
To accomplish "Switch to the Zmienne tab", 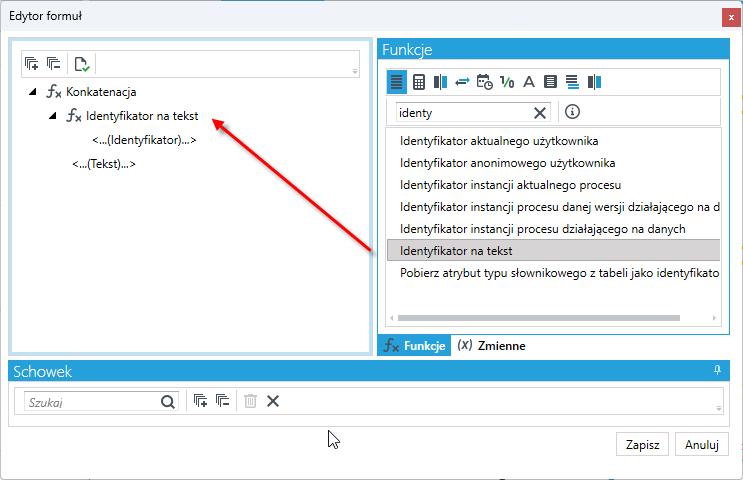I will tap(491, 345).
